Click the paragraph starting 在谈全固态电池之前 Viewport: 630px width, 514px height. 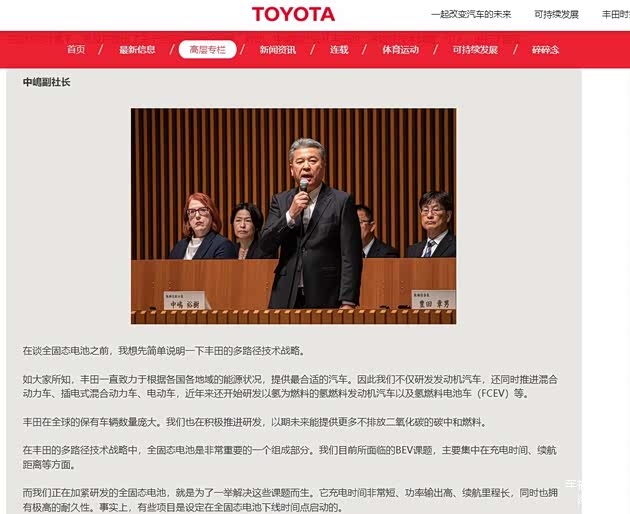pos(162,351)
